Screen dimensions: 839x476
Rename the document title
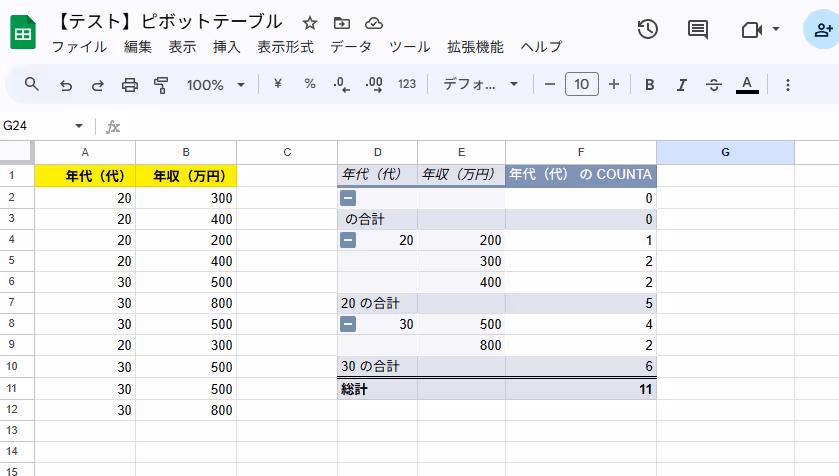(169, 22)
